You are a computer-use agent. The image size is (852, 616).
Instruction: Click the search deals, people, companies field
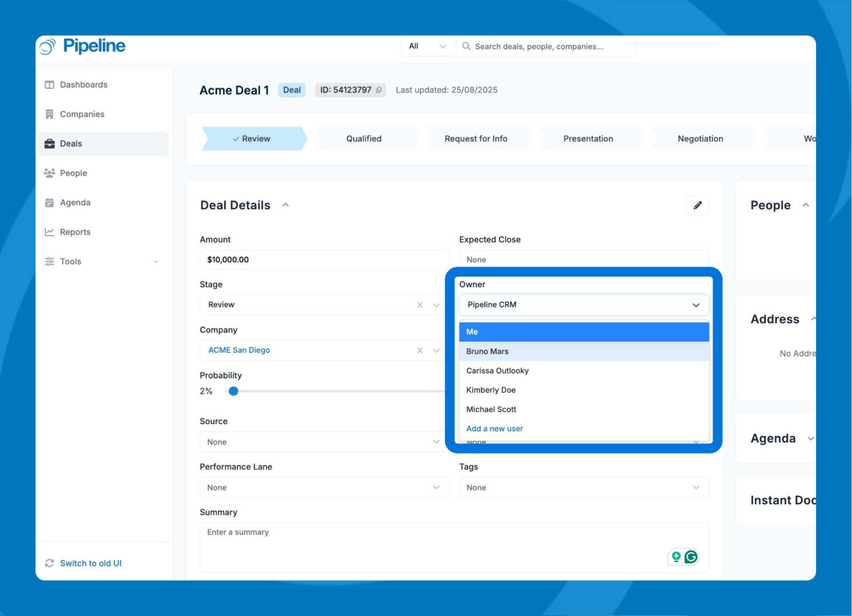pyautogui.click(x=546, y=46)
